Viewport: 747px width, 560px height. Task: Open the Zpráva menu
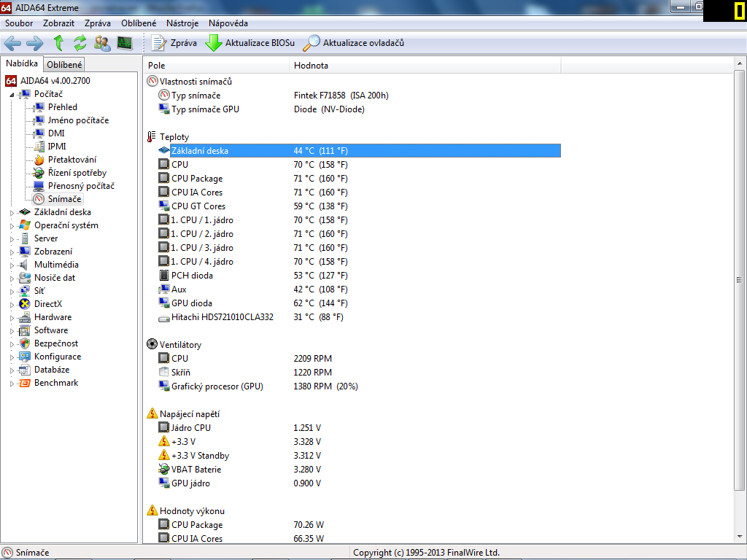point(98,23)
